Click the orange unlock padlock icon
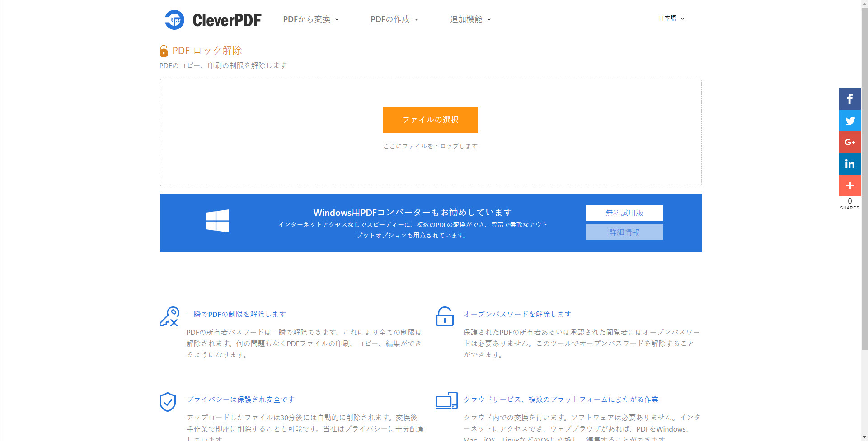The image size is (868, 441). click(x=164, y=51)
